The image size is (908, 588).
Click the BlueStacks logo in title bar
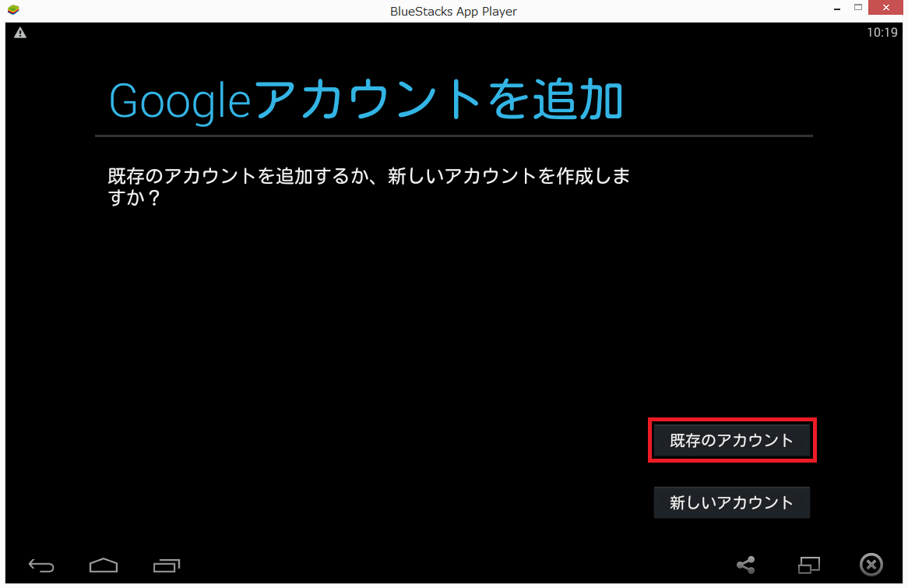(x=13, y=10)
